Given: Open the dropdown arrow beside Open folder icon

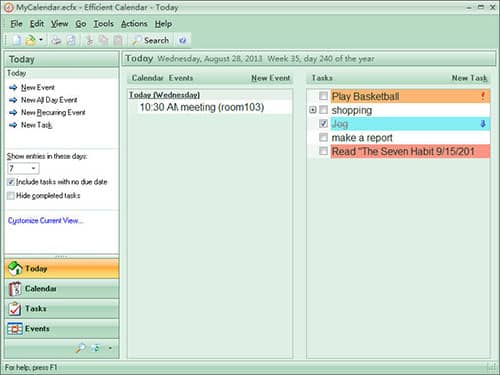Looking at the screenshot, I should [41, 40].
